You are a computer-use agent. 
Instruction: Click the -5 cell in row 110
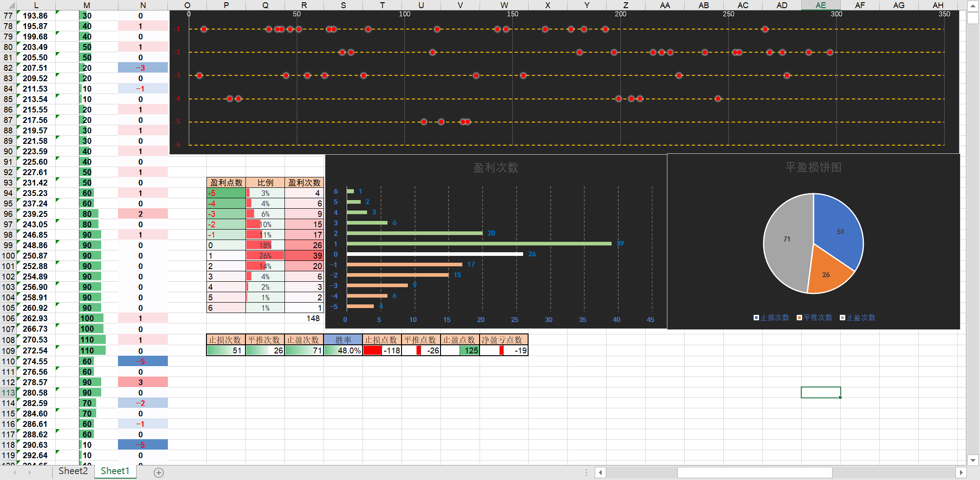click(143, 361)
